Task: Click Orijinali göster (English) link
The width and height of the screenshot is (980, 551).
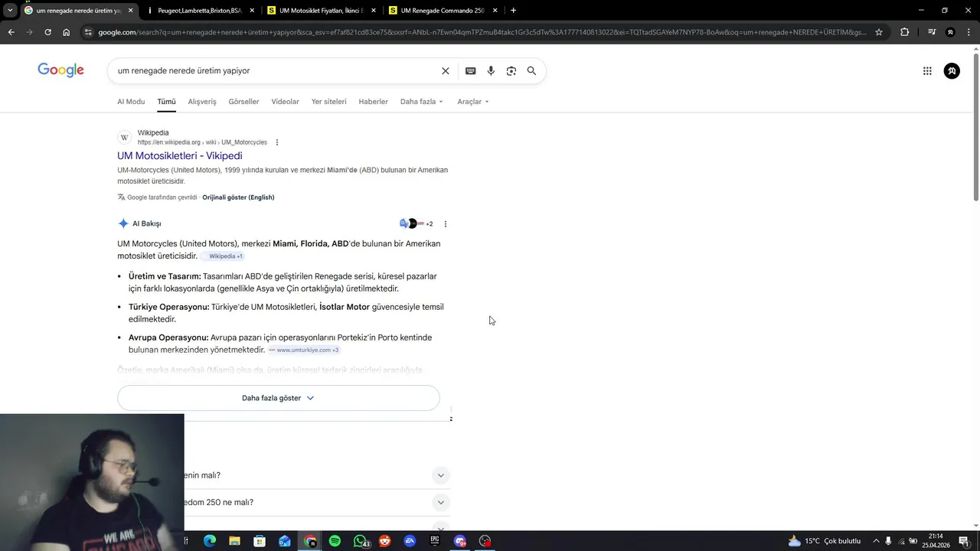Action: (238, 197)
